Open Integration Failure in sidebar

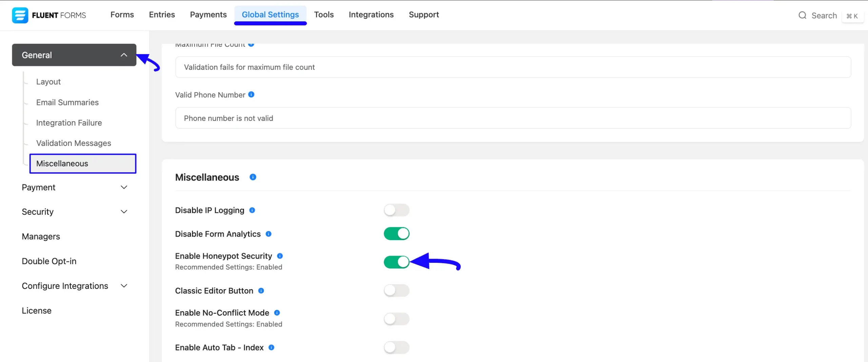tap(69, 123)
